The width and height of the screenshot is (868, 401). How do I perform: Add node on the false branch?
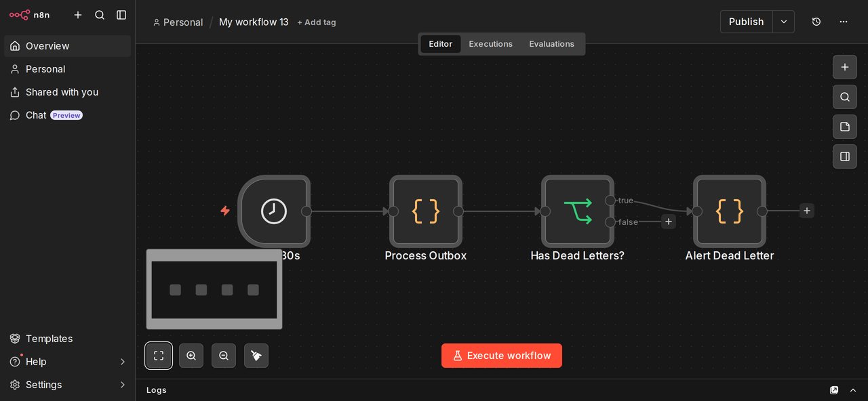(x=669, y=221)
